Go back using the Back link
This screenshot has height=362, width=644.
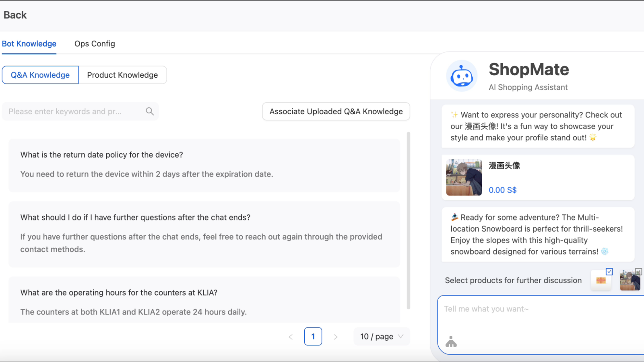15,15
